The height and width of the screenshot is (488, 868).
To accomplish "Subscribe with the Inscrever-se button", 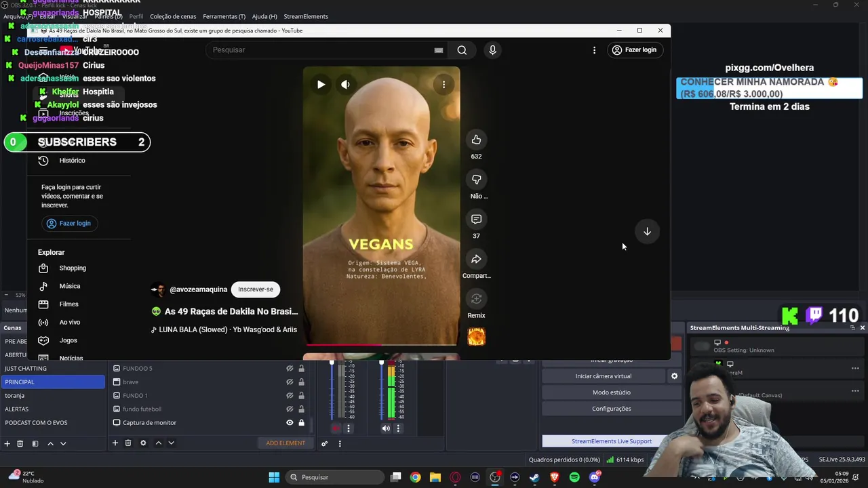I will click(256, 289).
